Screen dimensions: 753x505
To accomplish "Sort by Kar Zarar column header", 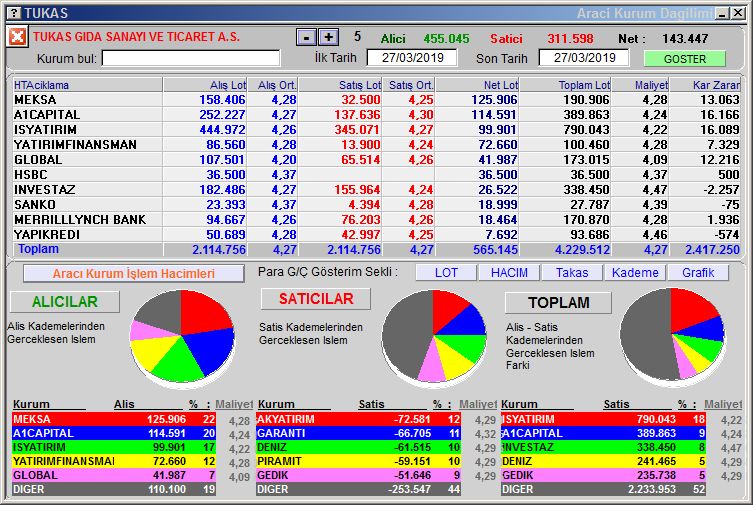I will [705, 85].
